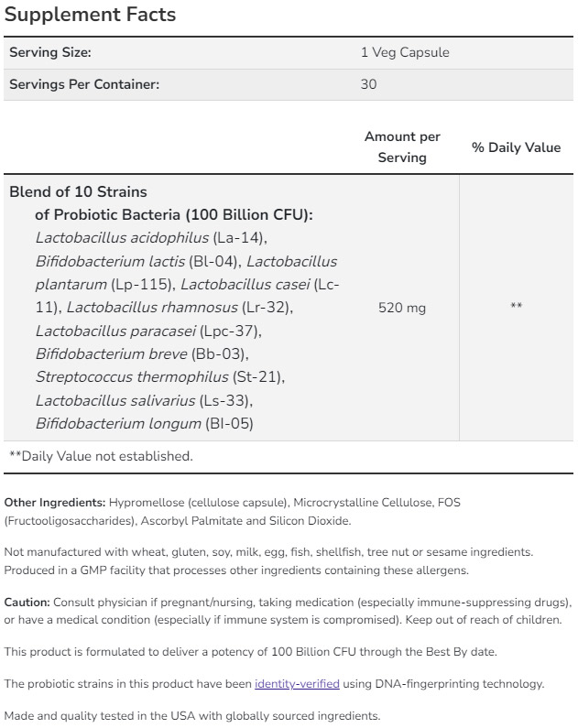Screen dimensions: 578x728
Task: Click the Daily Value not established footnote
Action: pos(101,455)
